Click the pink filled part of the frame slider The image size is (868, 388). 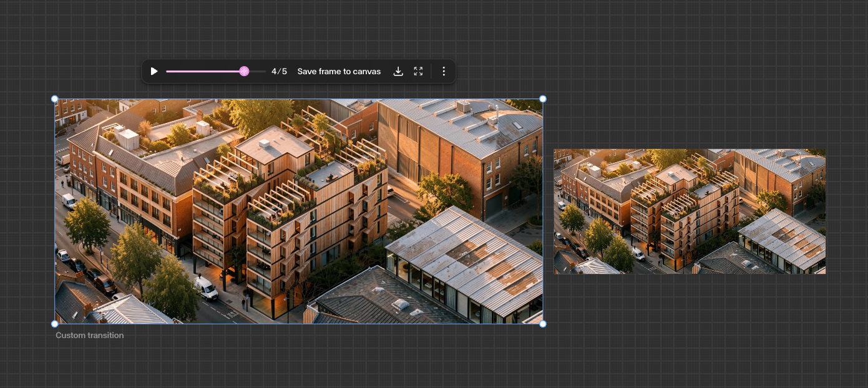click(203, 71)
